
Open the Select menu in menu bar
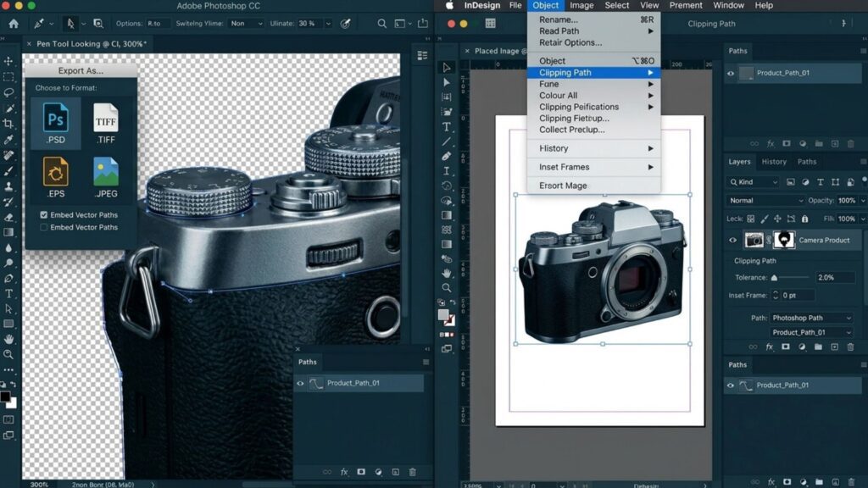(x=617, y=6)
